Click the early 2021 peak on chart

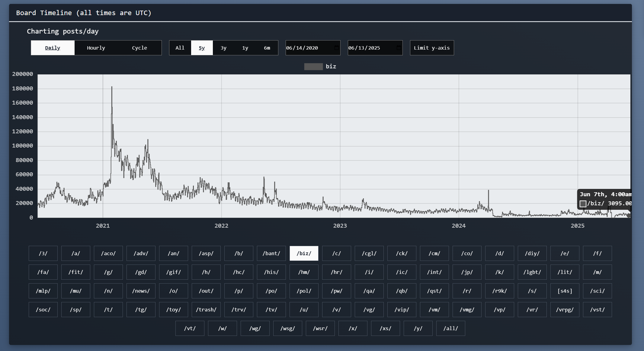[x=112, y=87]
